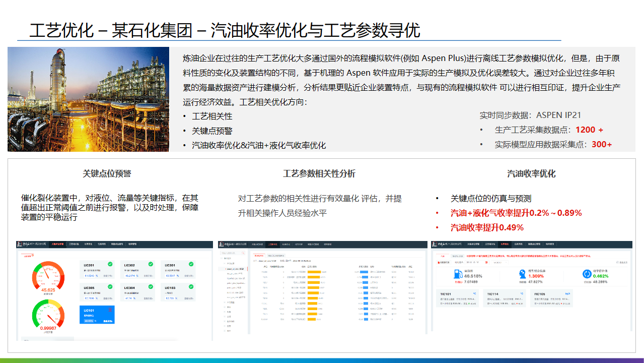Select the highlighted nav tab in gasoline yield dashboard

(x=505, y=244)
